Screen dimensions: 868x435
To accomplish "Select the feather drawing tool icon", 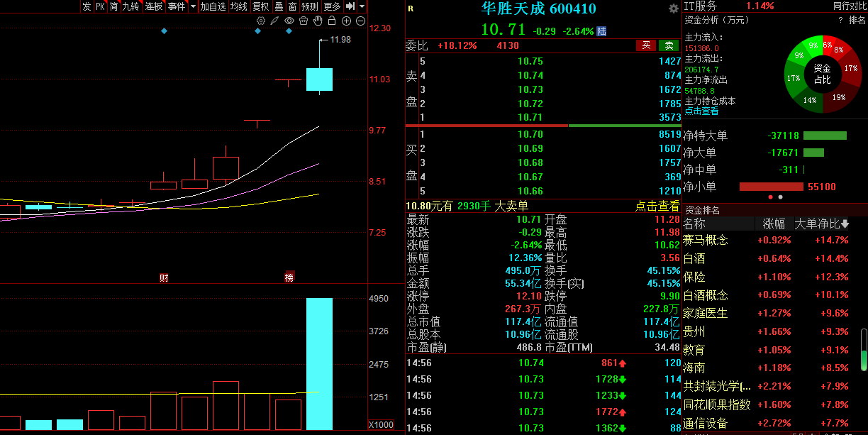I will tap(274, 21).
